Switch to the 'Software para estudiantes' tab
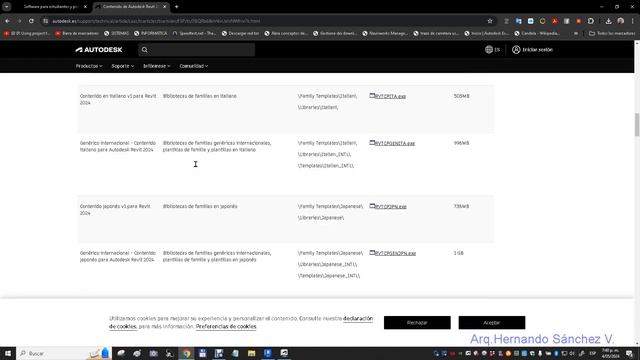This screenshot has width=640, height=360. tap(50, 7)
